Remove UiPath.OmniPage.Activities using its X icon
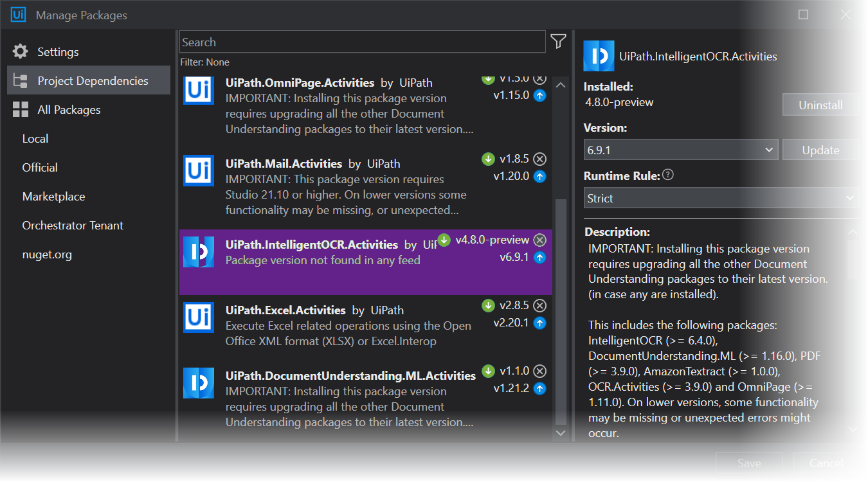Screen dimensions: 868x482 [539, 78]
